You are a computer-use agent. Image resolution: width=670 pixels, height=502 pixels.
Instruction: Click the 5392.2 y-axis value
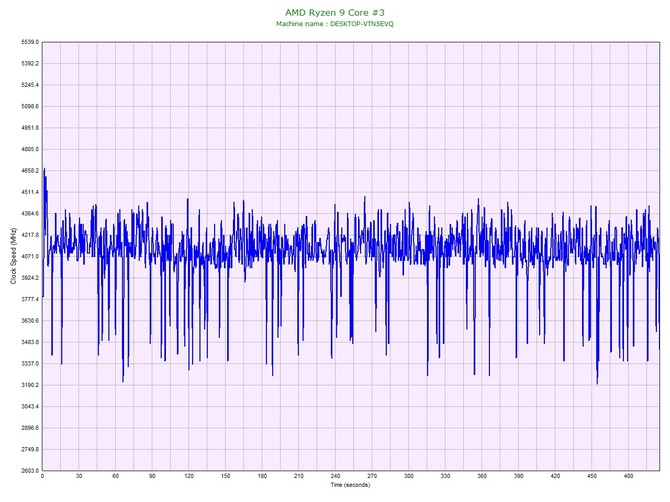coord(30,64)
